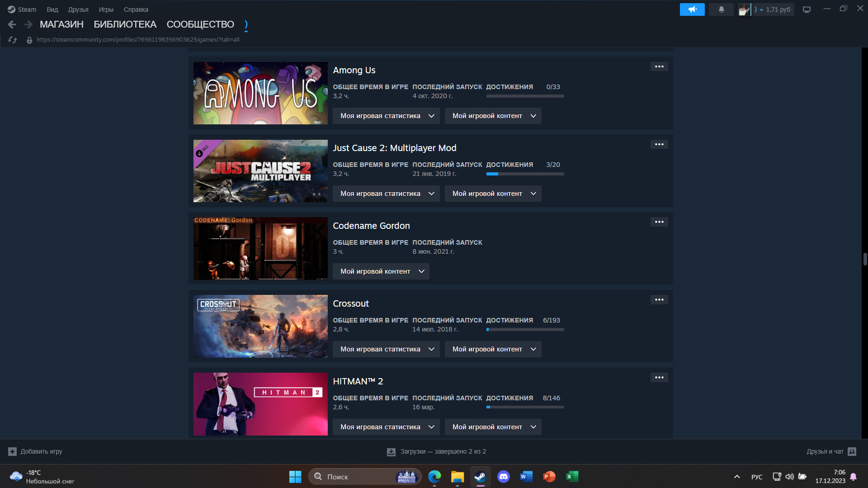Click the Codename Gordon cover thumbnail

(260, 249)
